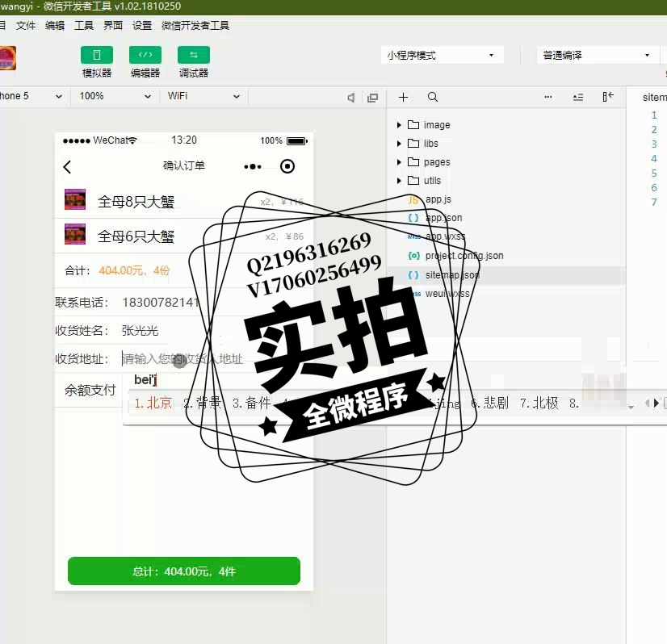Viewport: 667px width, 644px height.
Task: Open the app.js file
Action: coord(438,199)
